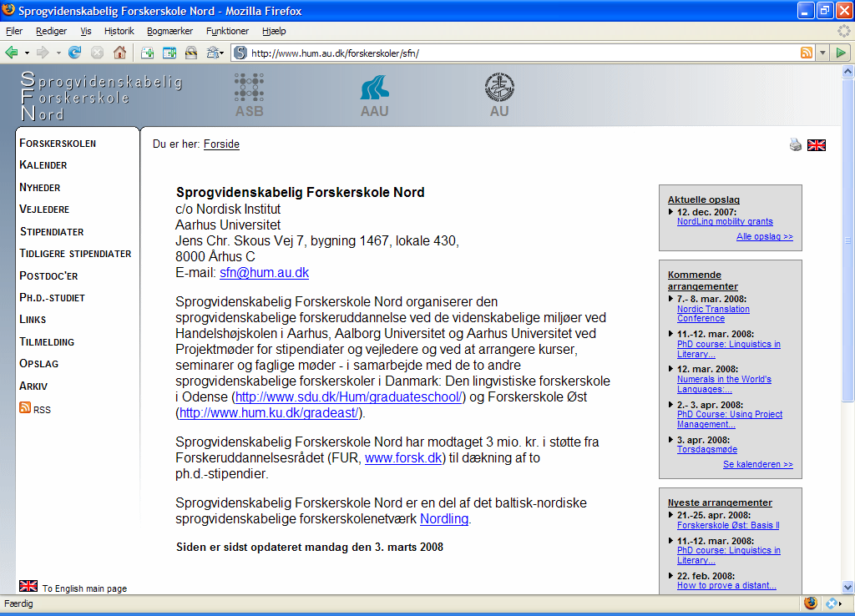This screenshot has width=855, height=616.
Task: Click the UK flag beside To English main page
Action: 28,586
